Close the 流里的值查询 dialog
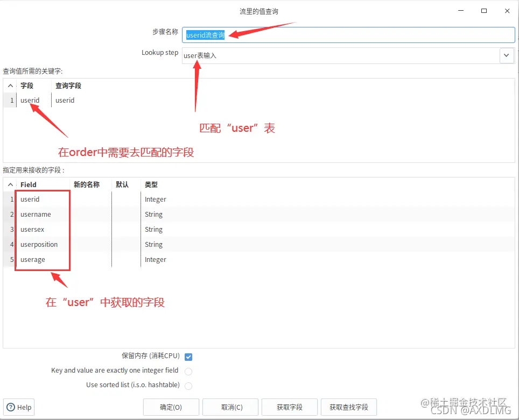This screenshot has width=519, height=420. point(507,11)
